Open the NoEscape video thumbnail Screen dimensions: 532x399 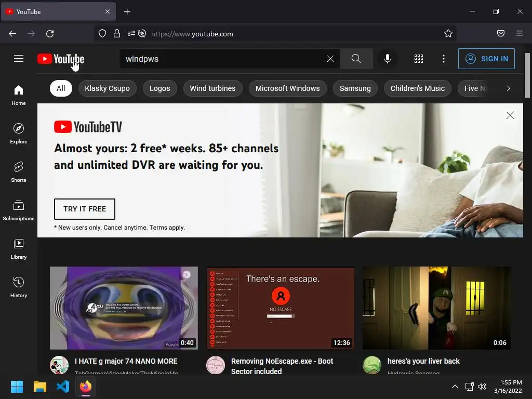[x=280, y=308]
